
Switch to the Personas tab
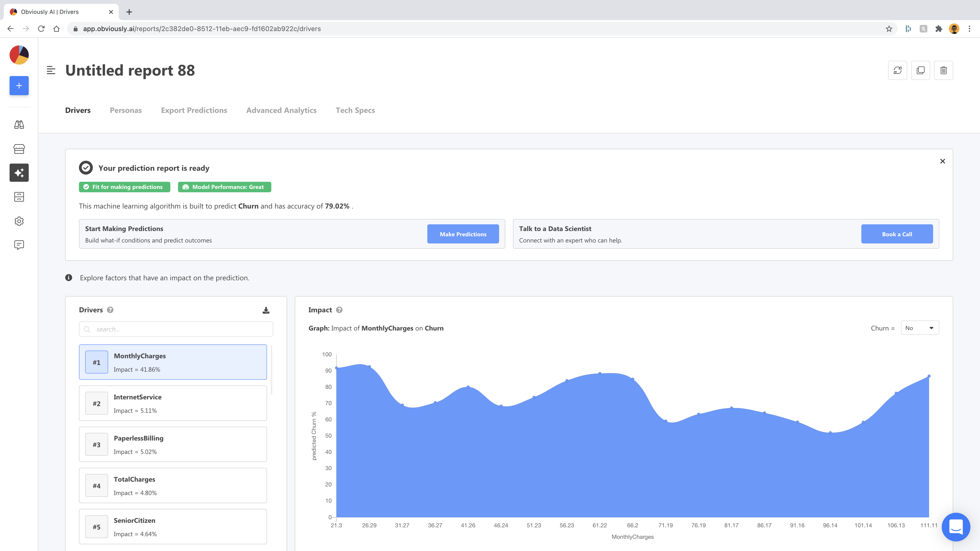pos(126,110)
